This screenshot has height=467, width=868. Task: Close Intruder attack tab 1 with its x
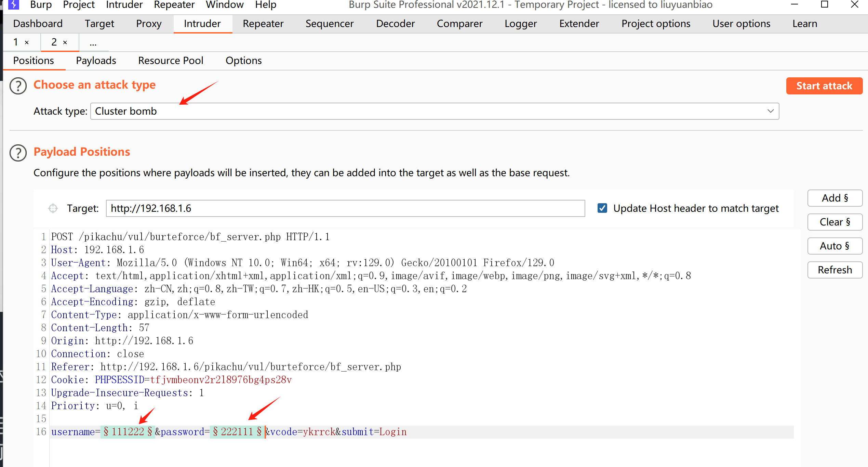[27, 42]
